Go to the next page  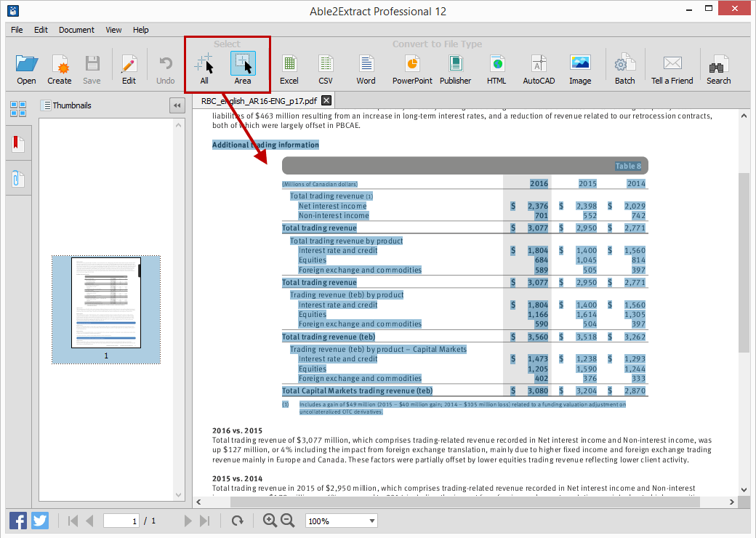[x=188, y=521]
